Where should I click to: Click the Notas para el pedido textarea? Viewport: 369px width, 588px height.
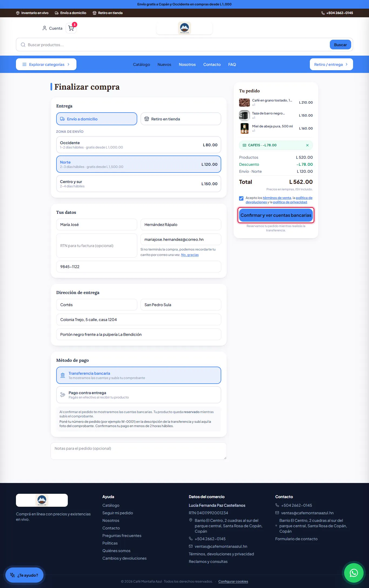[x=139, y=451]
